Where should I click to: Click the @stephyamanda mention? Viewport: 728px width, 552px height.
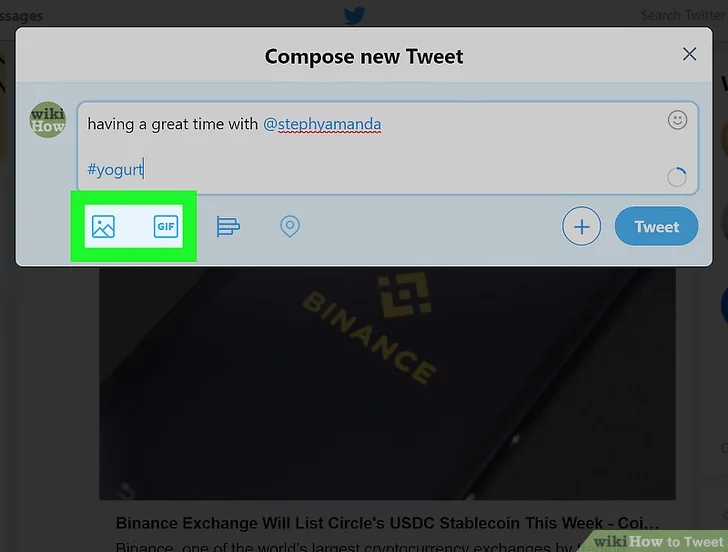[322, 124]
